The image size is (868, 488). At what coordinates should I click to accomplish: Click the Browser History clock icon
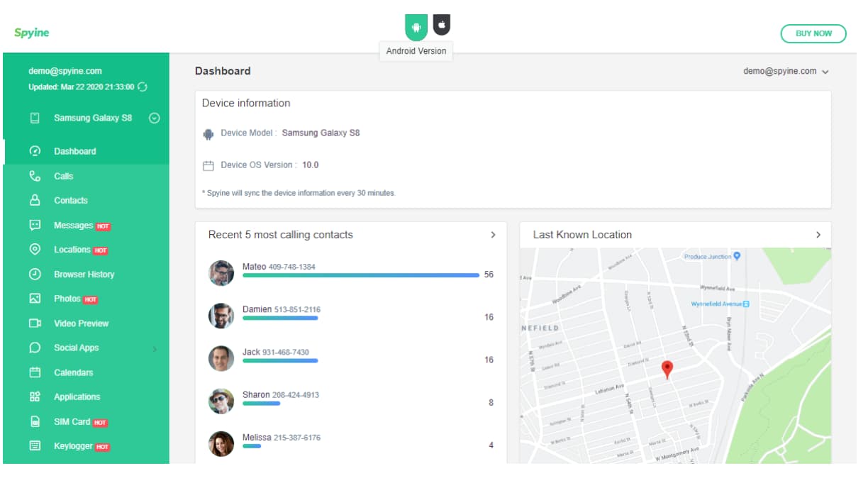(35, 274)
